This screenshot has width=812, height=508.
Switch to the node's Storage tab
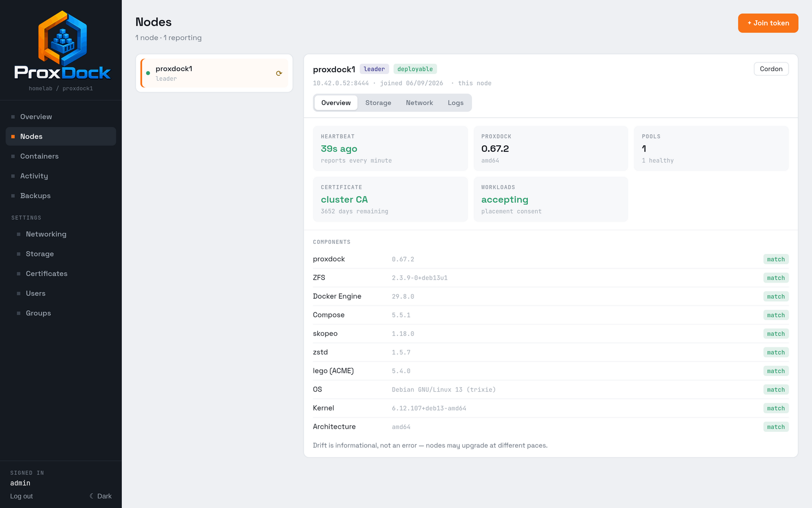point(378,103)
